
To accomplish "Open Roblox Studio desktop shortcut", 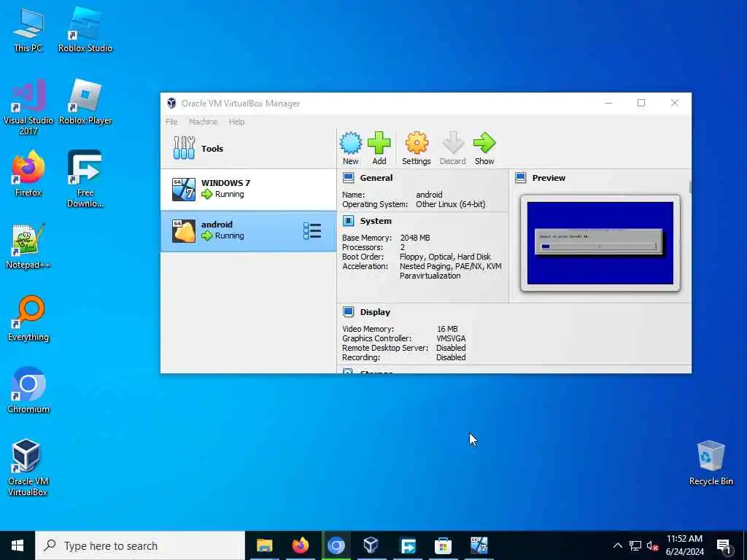I will click(x=85, y=29).
